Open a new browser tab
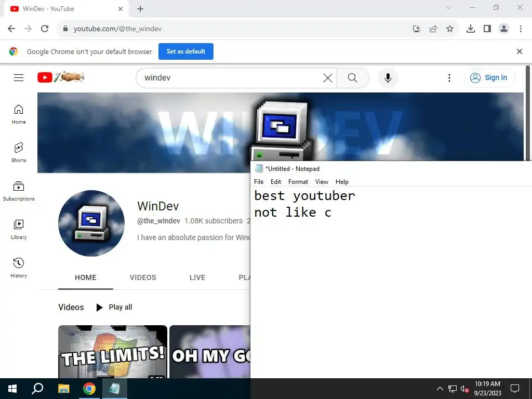 [140, 9]
